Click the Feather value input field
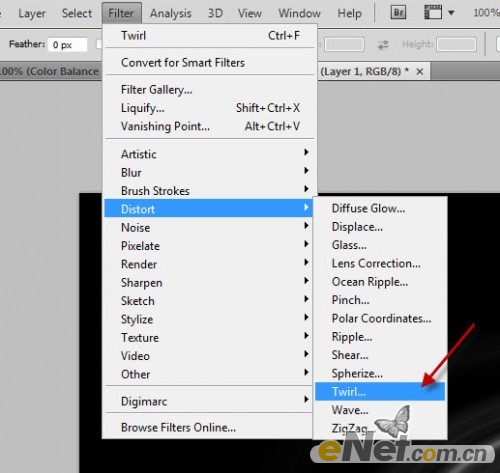Image resolution: width=500 pixels, height=473 pixels. pyautogui.click(x=68, y=45)
